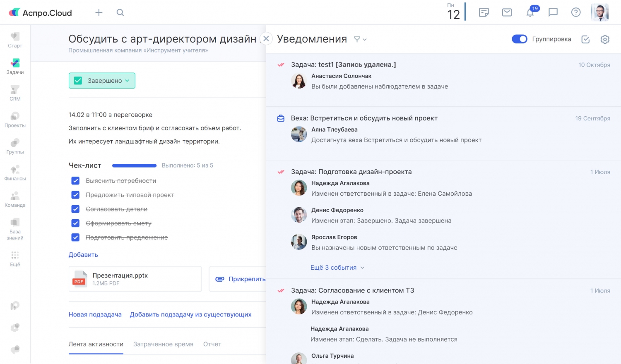Switch to the Отчет tab
Viewport: 621px width, 364px height.
(212, 344)
